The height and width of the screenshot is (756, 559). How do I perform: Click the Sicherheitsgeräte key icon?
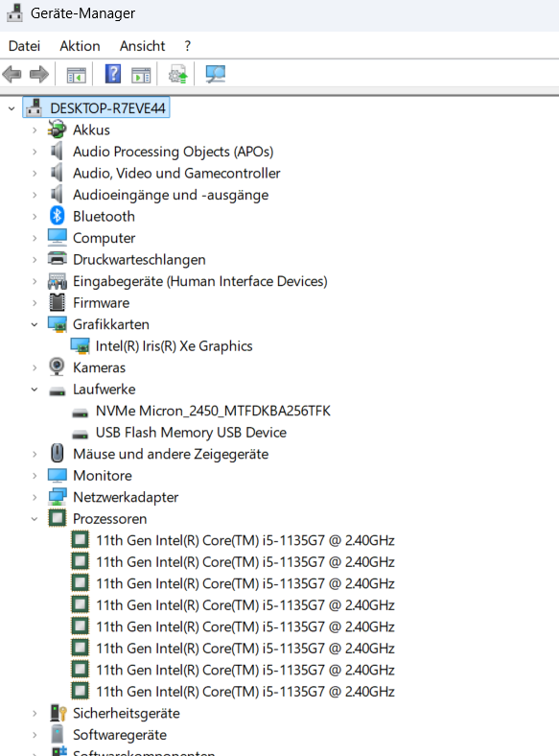58,713
